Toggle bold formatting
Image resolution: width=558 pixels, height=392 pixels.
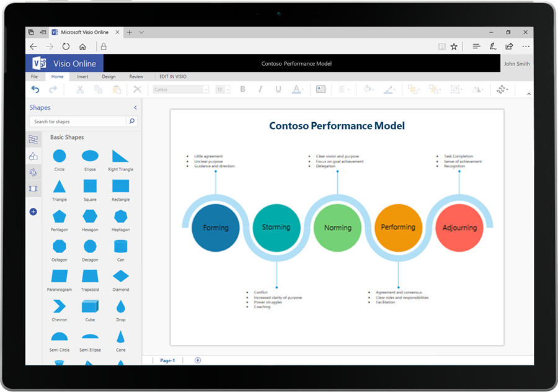tap(242, 89)
